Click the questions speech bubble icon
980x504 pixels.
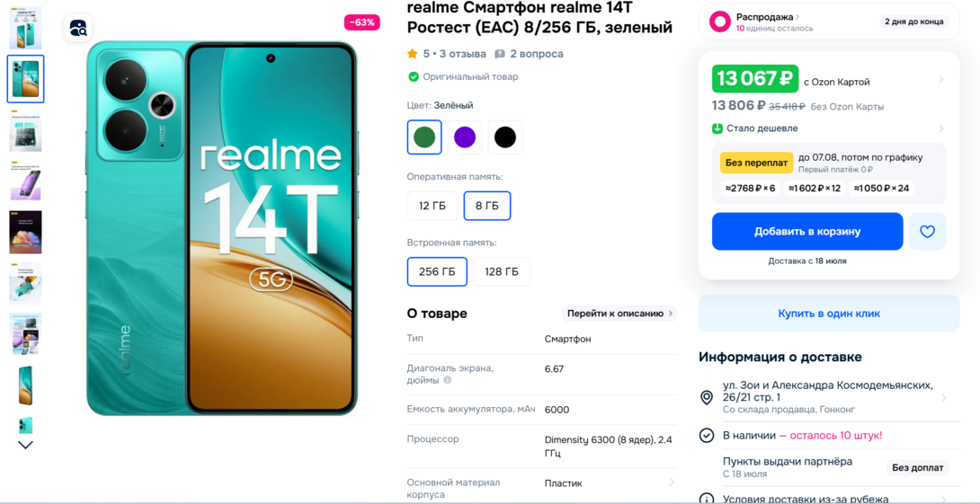[x=500, y=54]
